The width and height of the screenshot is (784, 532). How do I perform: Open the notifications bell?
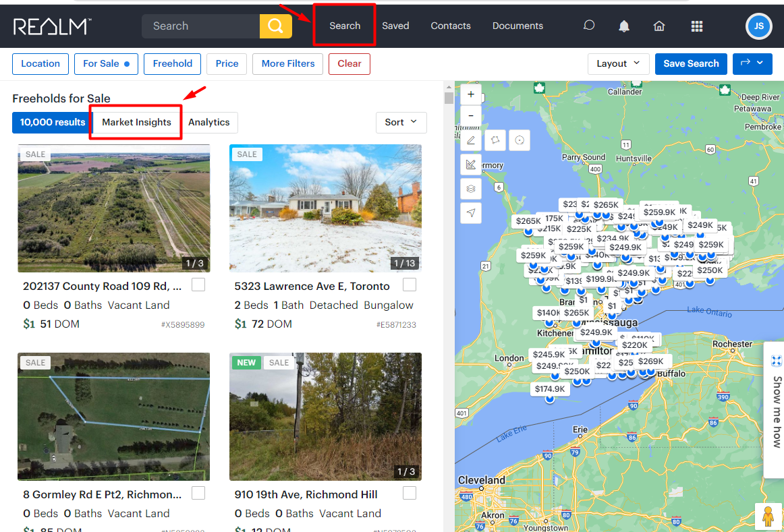624,26
